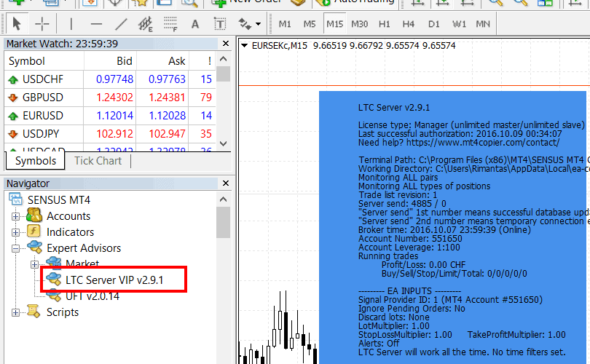Expand the Market tree node
This screenshot has width=590, height=364.
tap(34, 264)
